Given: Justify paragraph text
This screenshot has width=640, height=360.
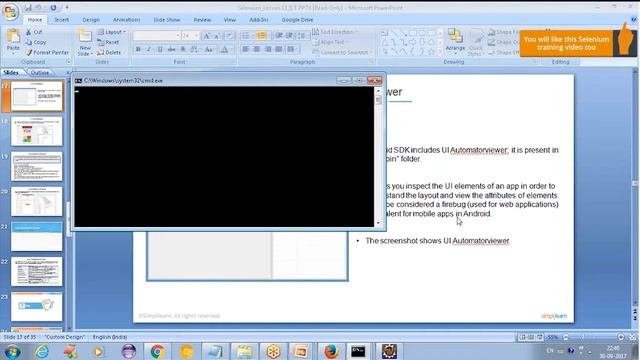Looking at the screenshot, I should click(x=278, y=49).
